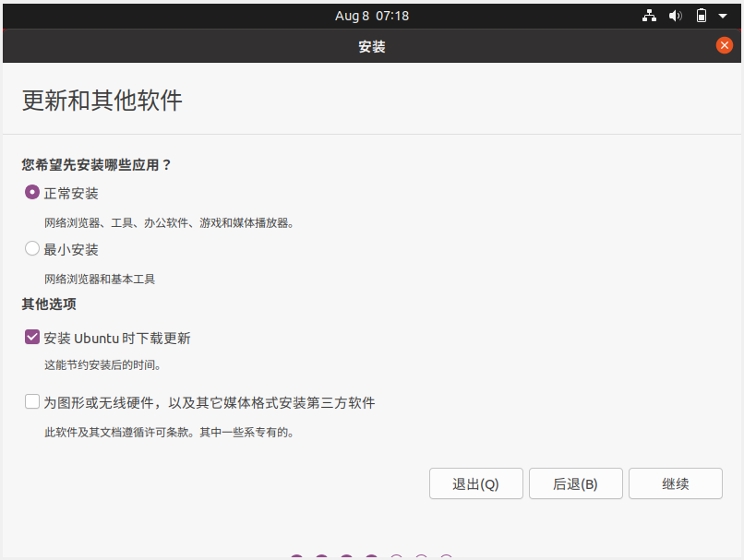The image size is (744, 560).
Task: Click the 其他选项 section label
Action: (49, 304)
